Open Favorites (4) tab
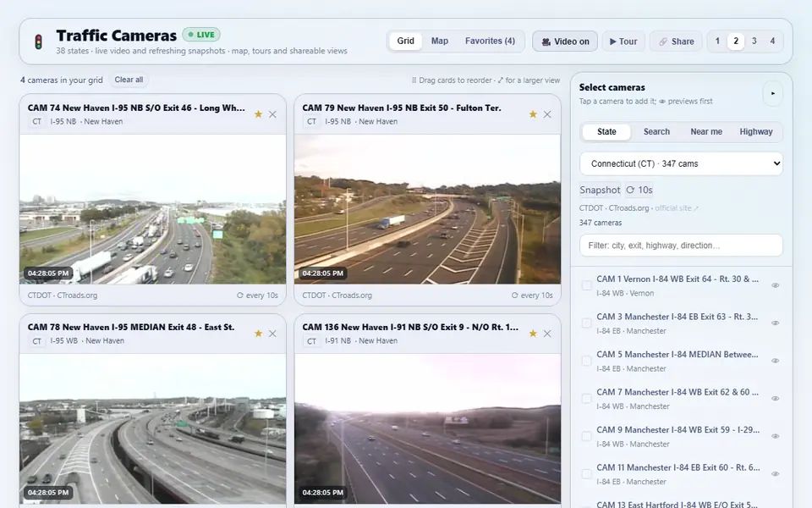Image resolution: width=812 pixels, height=508 pixels. click(490, 41)
